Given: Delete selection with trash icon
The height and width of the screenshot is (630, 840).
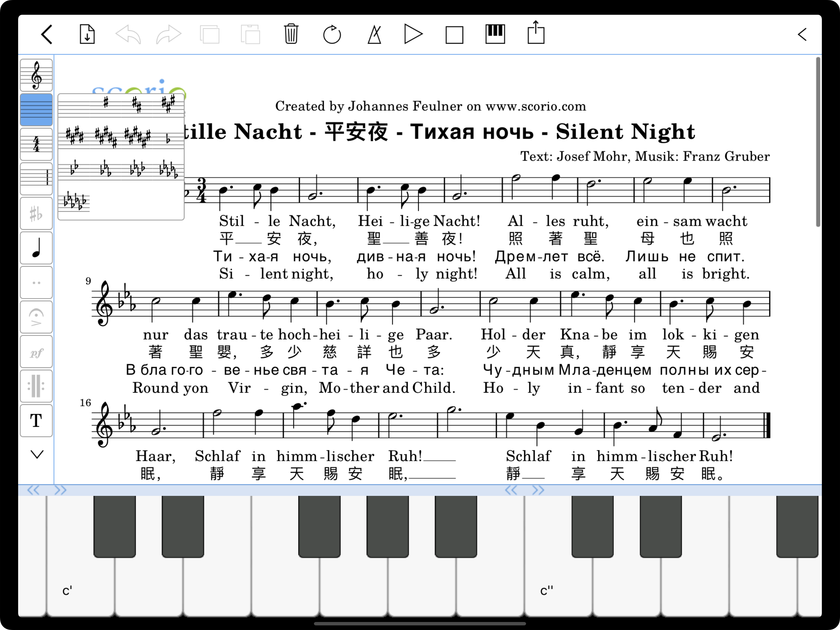Looking at the screenshot, I should pyautogui.click(x=291, y=34).
